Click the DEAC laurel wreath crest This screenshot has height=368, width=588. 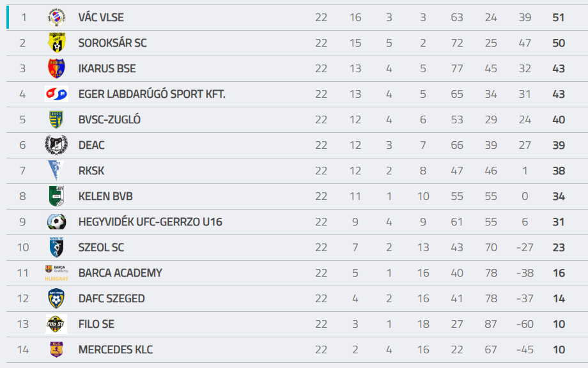(x=56, y=145)
